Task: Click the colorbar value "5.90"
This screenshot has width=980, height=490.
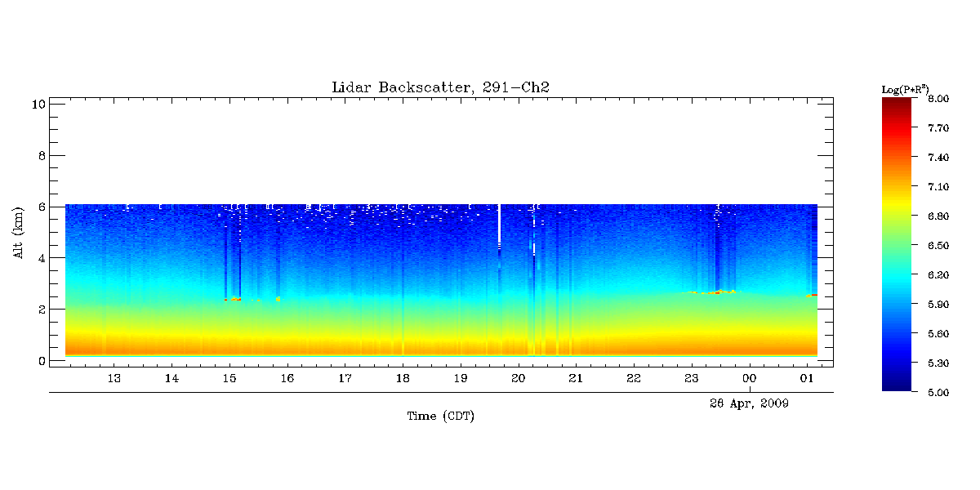Action: pyautogui.click(x=938, y=305)
